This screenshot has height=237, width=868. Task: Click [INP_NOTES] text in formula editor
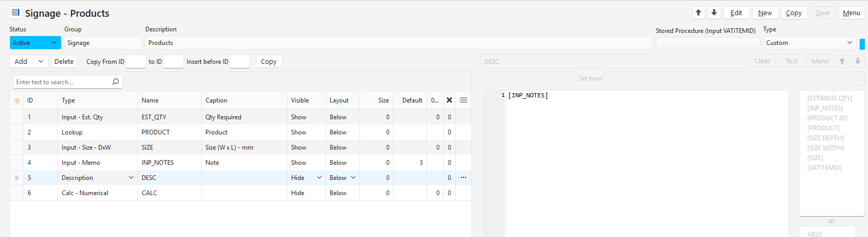[528, 95]
